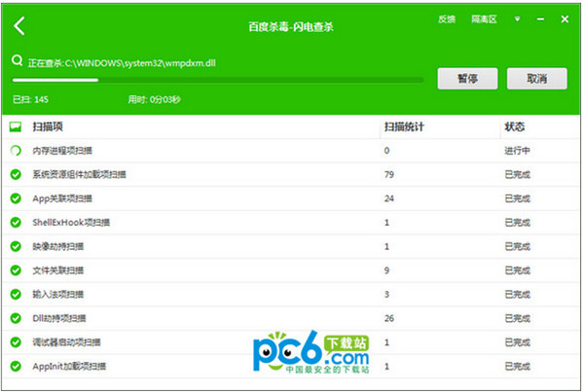
Task: Click the green check beside ShellExHook项扫描
Action: 16,222
